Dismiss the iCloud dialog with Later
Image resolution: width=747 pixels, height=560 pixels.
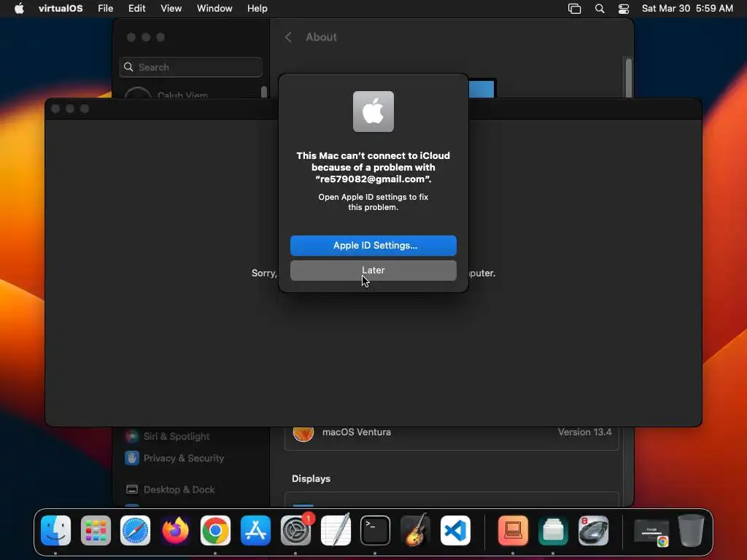[373, 270]
